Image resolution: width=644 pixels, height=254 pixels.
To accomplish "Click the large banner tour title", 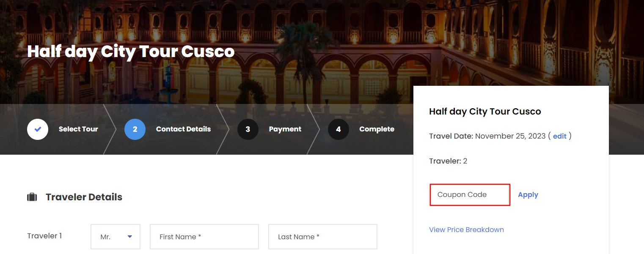I will [x=131, y=52].
